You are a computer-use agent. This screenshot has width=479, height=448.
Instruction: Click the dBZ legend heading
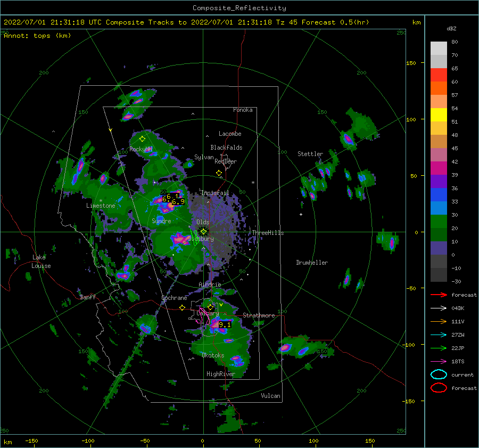click(x=451, y=28)
